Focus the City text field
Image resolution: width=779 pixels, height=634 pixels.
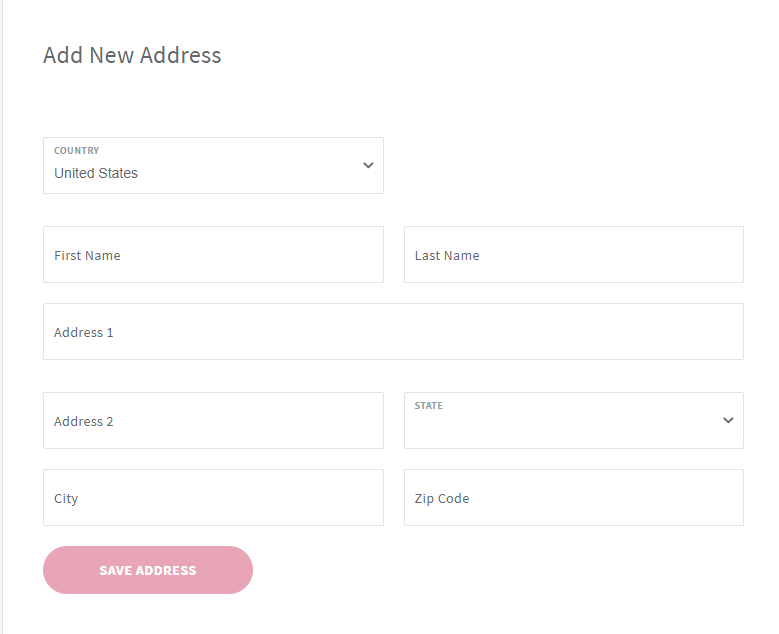coord(213,497)
